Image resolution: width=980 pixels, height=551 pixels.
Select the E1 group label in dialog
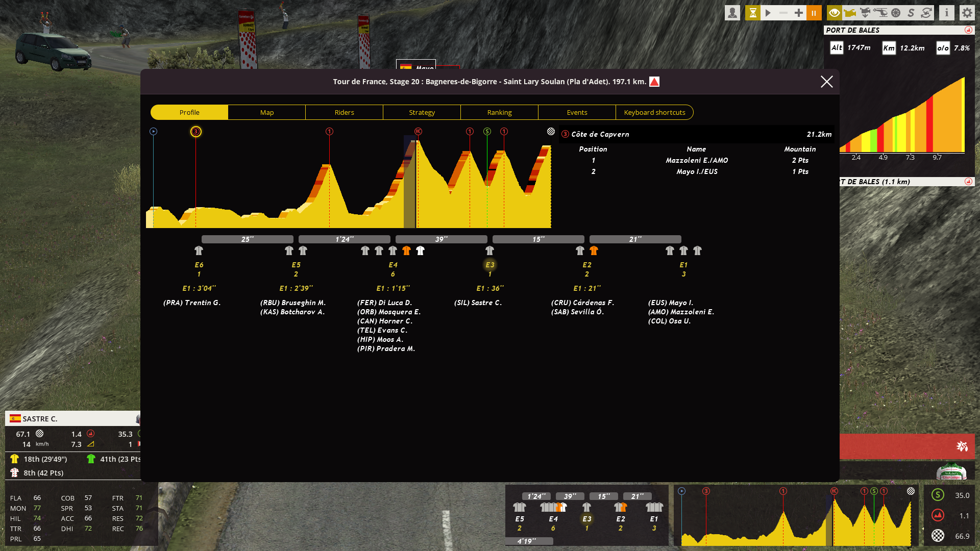coord(684,265)
